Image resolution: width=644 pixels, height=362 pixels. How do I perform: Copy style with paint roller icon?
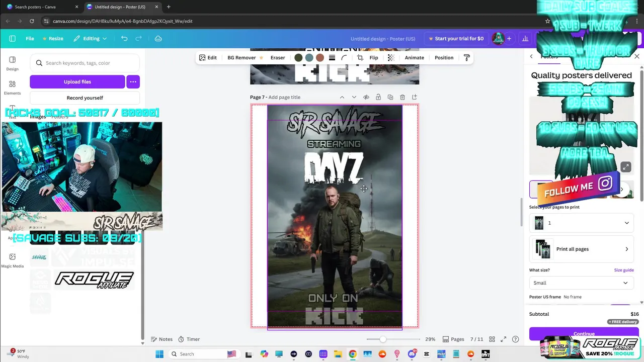pyautogui.click(x=466, y=58)
